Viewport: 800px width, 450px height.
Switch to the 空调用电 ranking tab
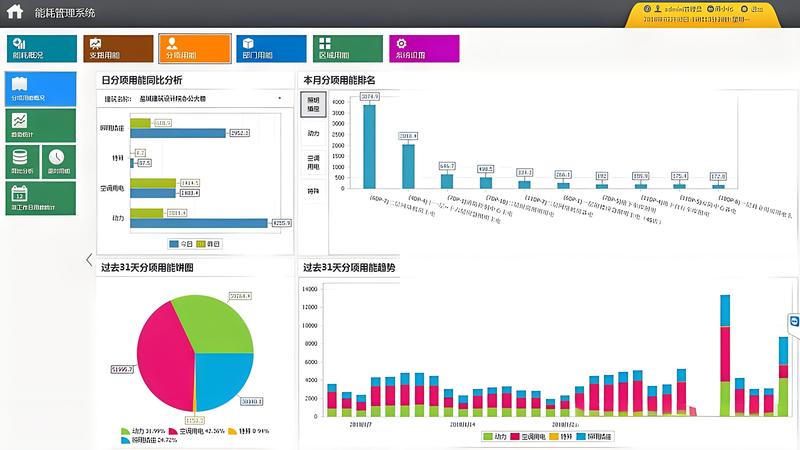(x=313, y=162)
